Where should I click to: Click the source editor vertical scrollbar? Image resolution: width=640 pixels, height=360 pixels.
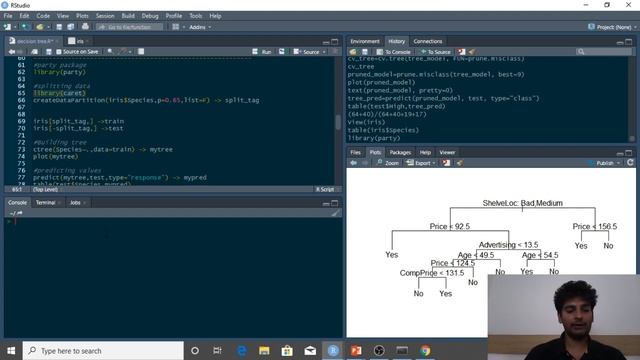click(338, 121)
